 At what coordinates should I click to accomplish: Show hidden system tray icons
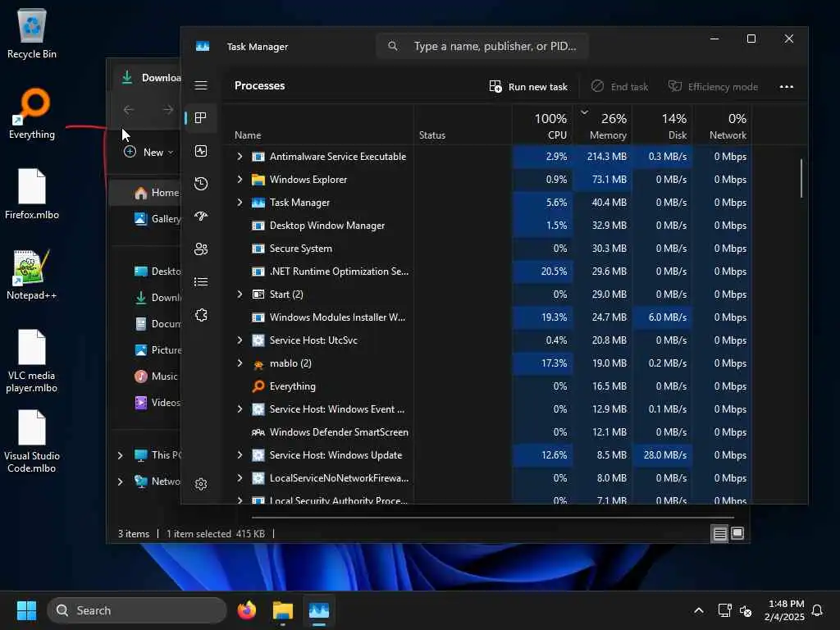tap(699, 610)
